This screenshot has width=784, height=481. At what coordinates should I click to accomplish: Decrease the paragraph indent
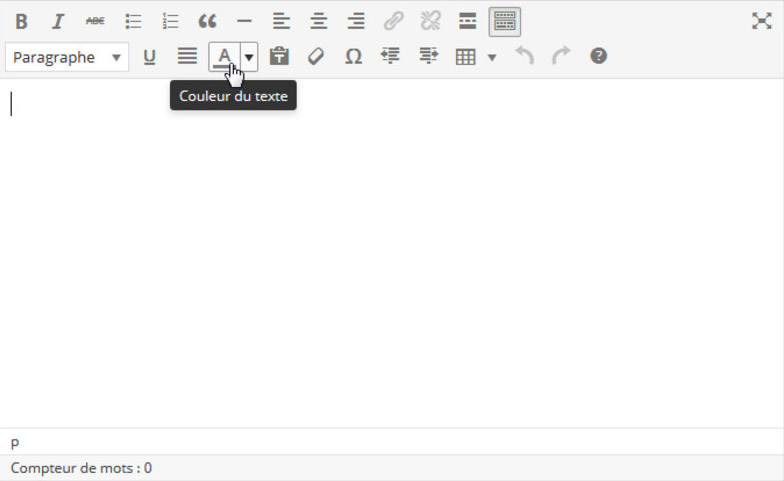pyautogui.click(x=390, y=56)
